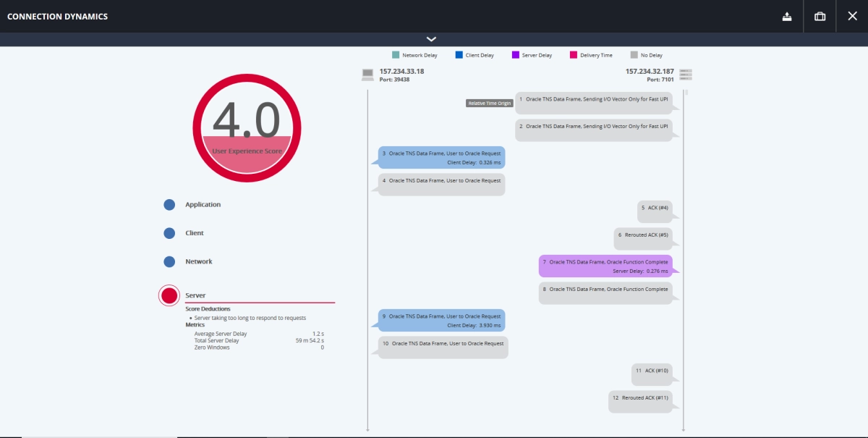
Task: Select the Client category dot
Action: click(x=169, y=233)
